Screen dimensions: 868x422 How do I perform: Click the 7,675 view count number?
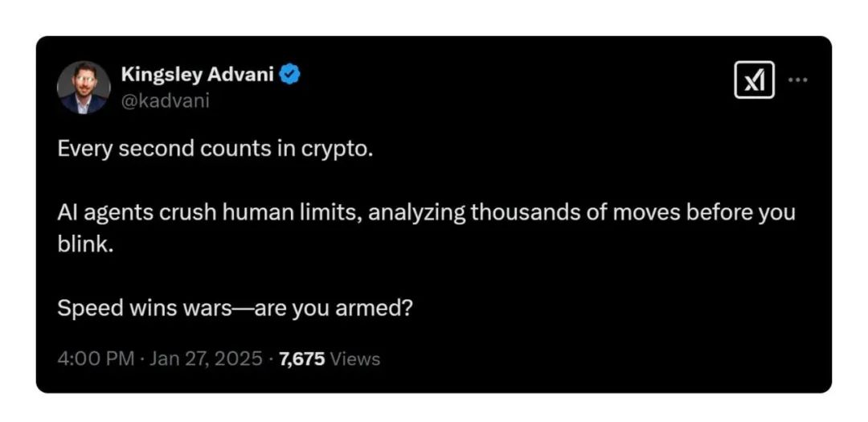pos(301,358)
